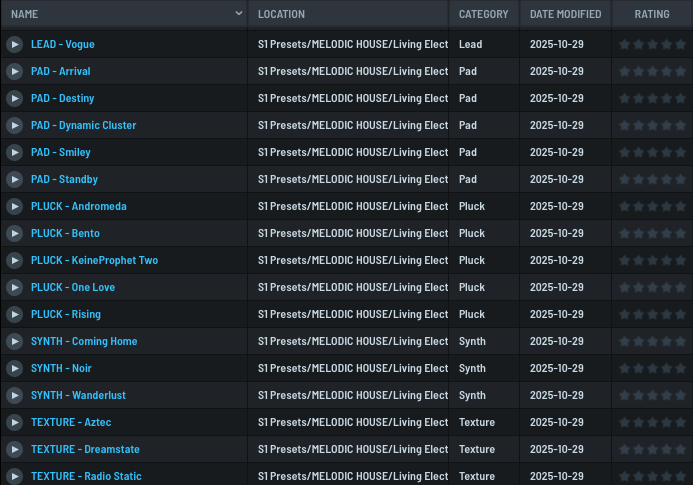Click the Rating column header

click(x=652, y=14)
